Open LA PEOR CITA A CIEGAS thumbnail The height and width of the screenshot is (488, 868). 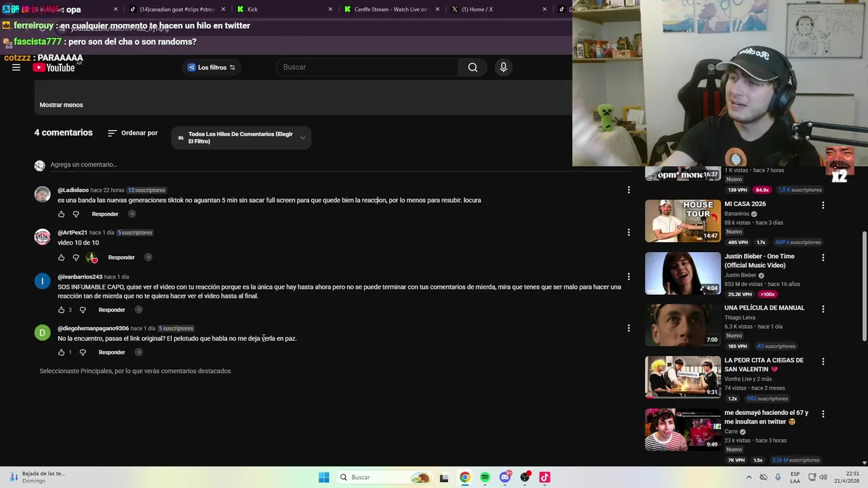tap(683, 377)
